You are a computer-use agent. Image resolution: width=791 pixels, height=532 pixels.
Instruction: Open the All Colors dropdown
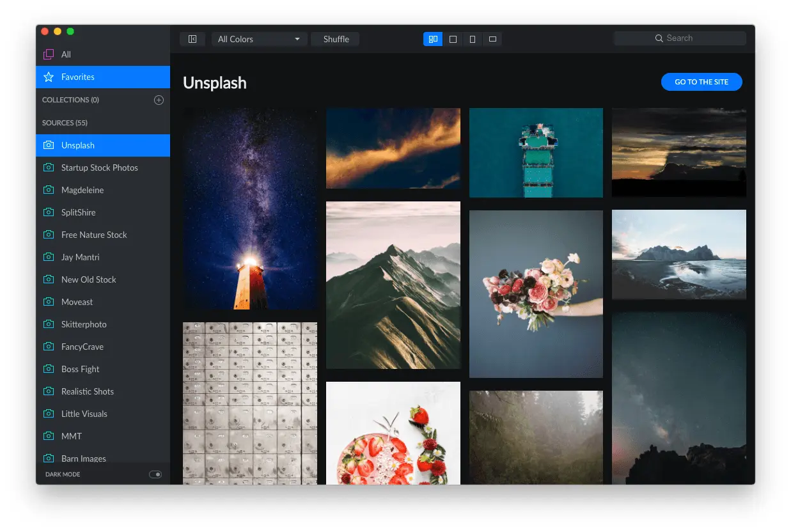click(x=260, y=39)
